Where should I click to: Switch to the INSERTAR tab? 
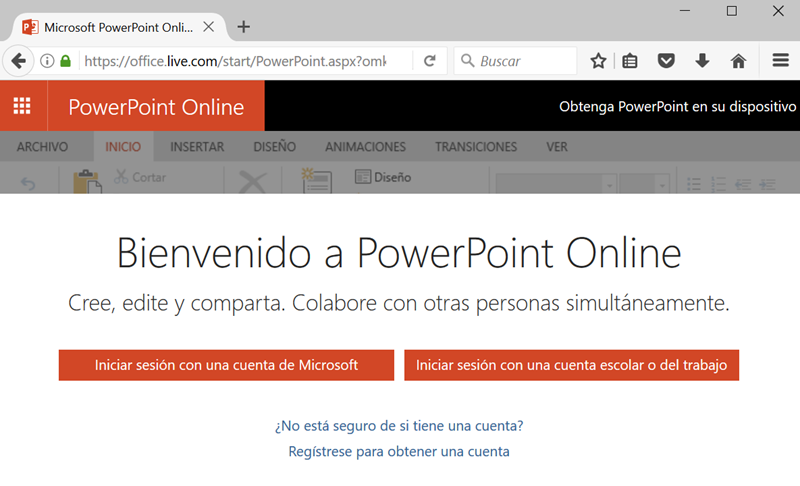(197, 147)
